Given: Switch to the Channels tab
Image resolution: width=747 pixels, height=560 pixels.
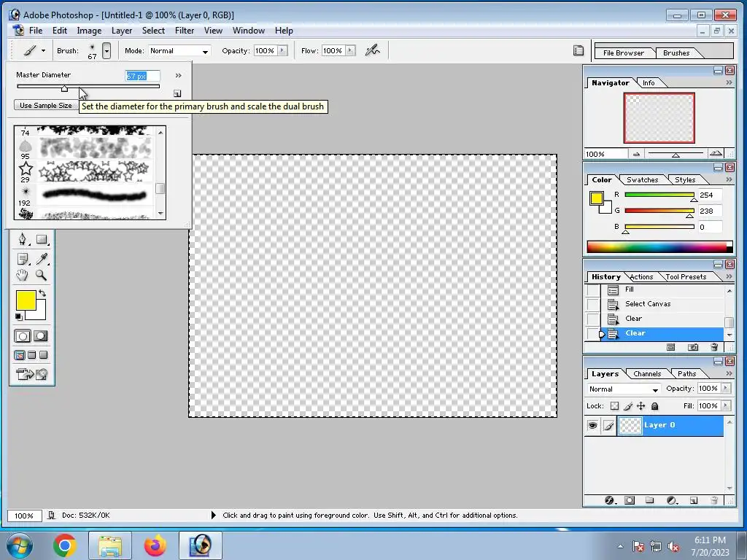Looking at the screenshot, I should (647, 374).
